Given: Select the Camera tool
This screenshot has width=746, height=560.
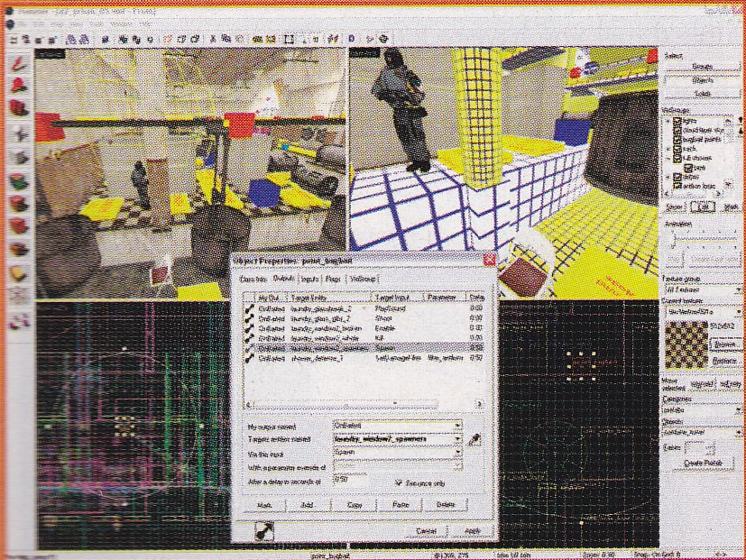Looking at the screenshot, I should coord(19,108).
